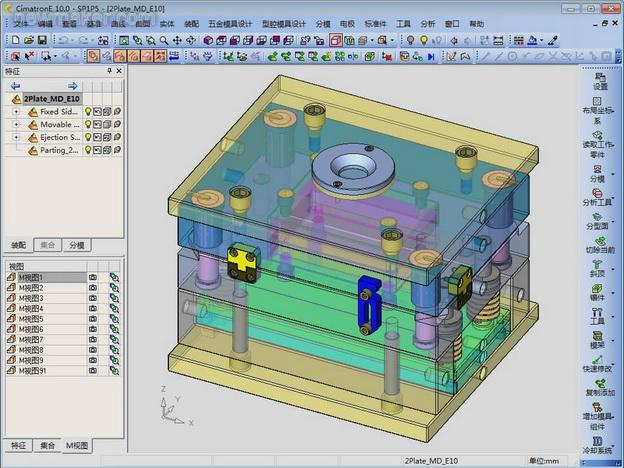The width and height of the screenshot is (624, 468).
Task: Click the blue double-arrow flip icon
Action: tap(174, 56)
